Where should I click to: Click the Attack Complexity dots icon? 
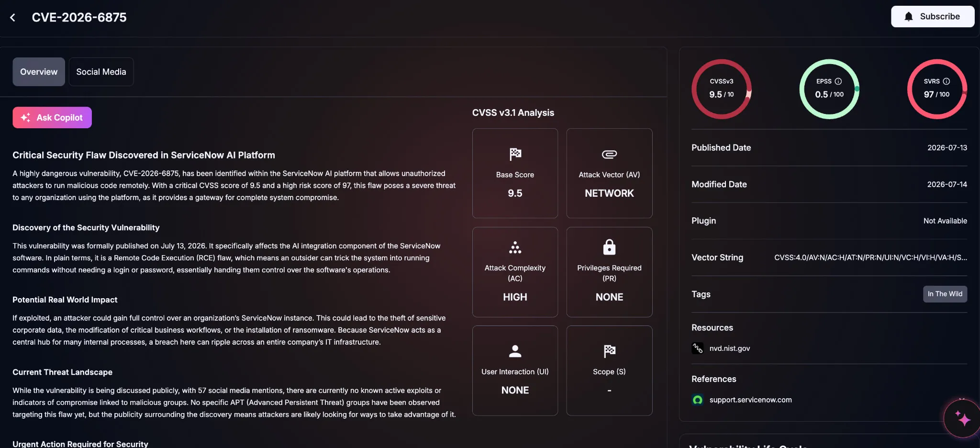tap(515, 247)
